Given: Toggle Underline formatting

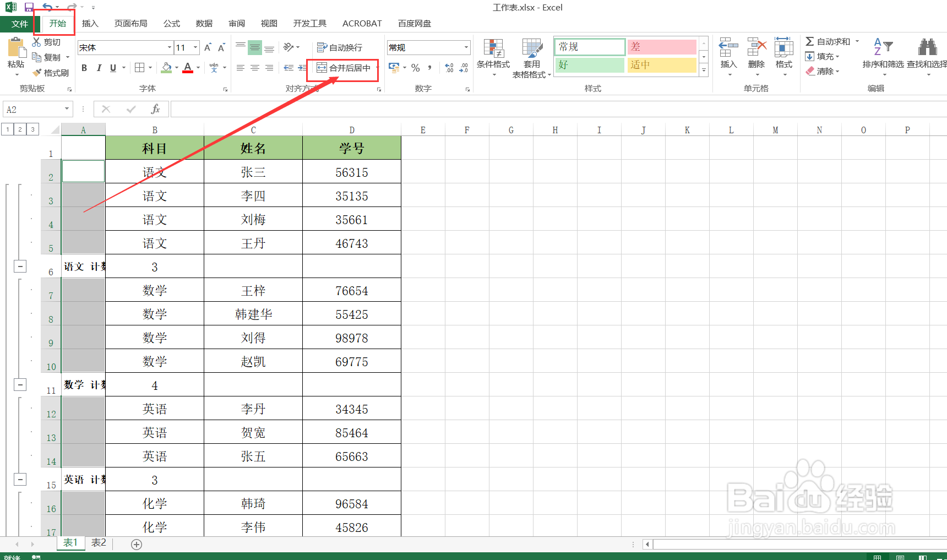Looking at the screenshot, I should pyautogui.click(x=113, y=68).
